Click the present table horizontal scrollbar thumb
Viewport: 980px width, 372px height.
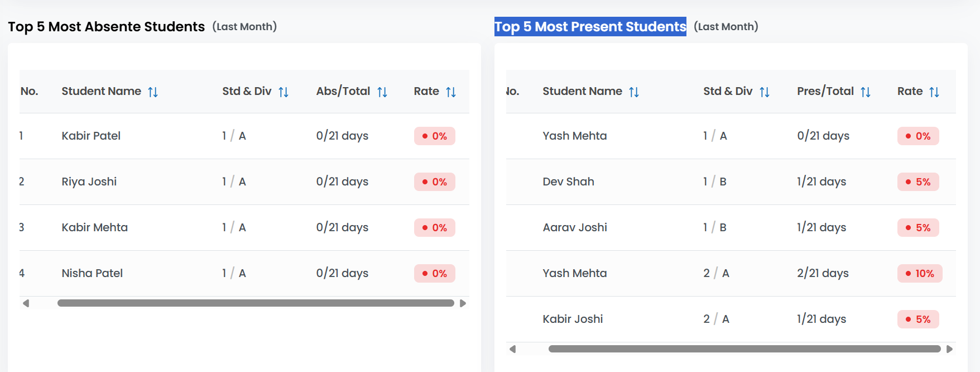point(744,349)
